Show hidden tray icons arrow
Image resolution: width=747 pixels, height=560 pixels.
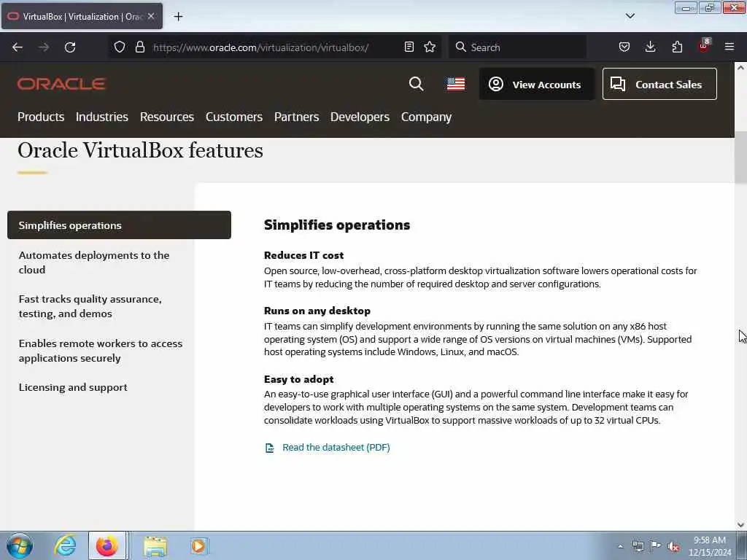click(x=620, y=546)
